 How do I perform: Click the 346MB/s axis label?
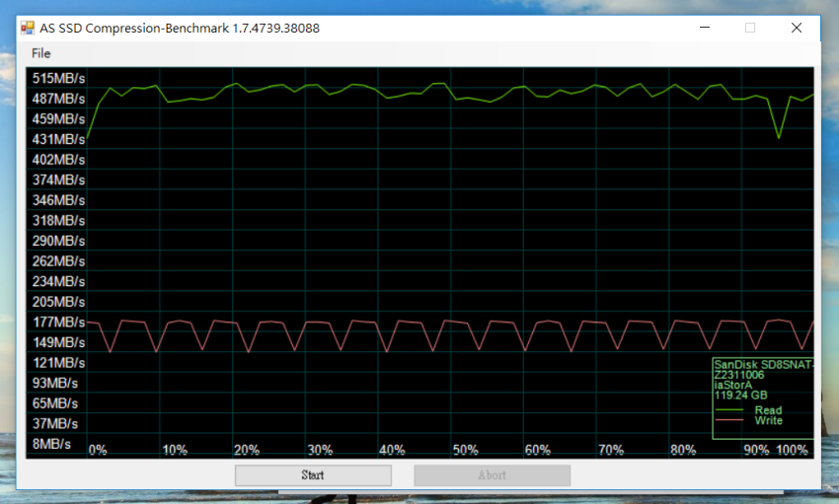click(58, 200)
